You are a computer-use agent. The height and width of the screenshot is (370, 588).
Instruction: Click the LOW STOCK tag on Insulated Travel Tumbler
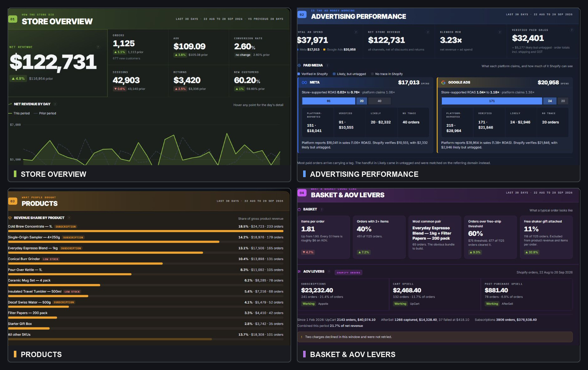tap(72, 292)
